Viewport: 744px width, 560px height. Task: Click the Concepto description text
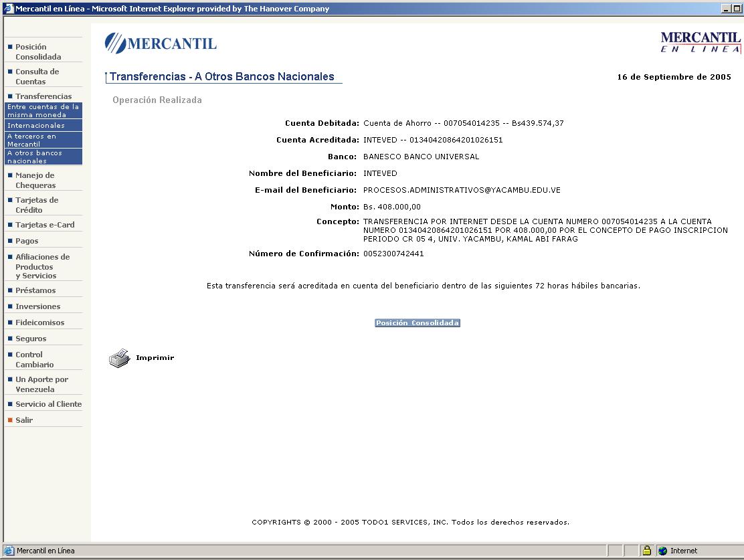(545, 230)
